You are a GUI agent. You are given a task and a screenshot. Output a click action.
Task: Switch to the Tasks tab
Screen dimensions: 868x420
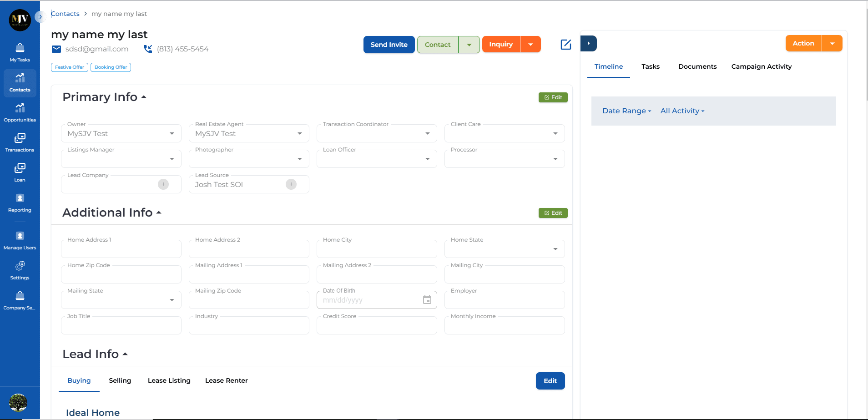[651, 66]
